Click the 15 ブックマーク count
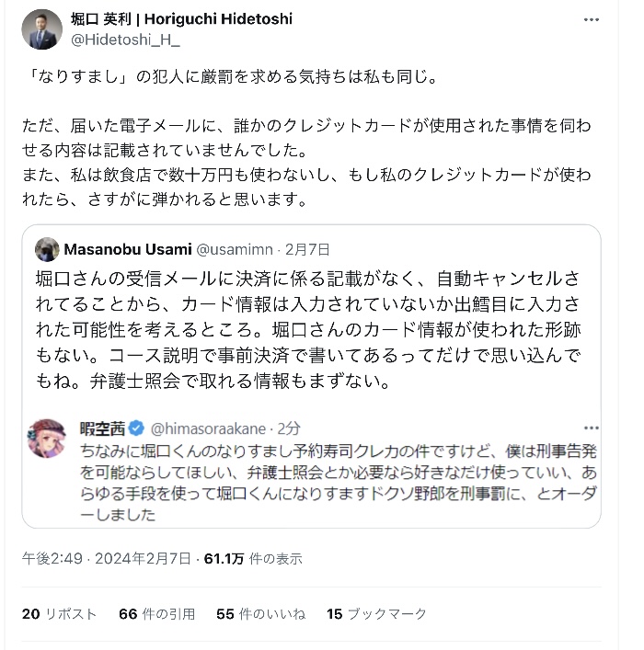The image size is (644, 650). pos(376,613)
